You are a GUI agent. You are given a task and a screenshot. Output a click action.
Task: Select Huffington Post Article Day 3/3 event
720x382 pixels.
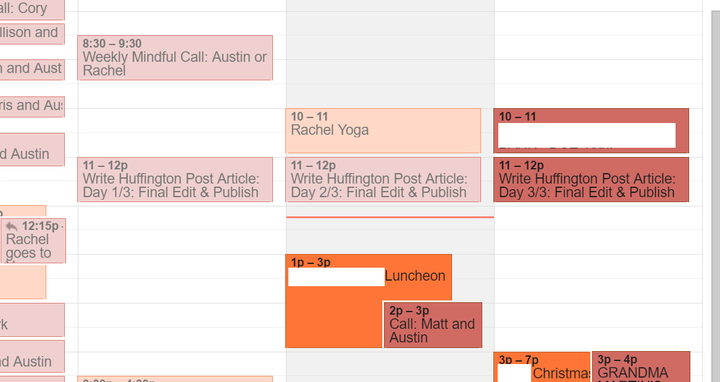tap(591, 180)
